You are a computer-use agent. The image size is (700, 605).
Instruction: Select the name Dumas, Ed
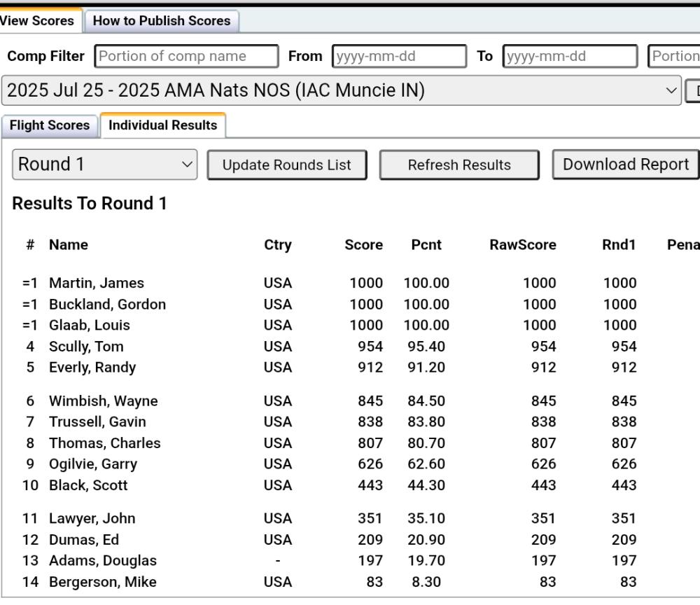(x=84, y=540)
